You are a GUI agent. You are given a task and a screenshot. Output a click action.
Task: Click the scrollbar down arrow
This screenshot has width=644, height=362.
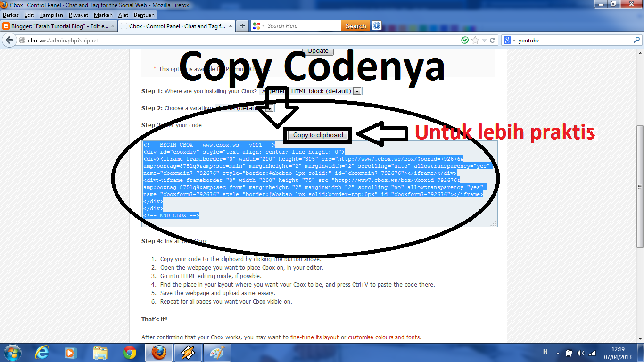click(x=640, y=339)
